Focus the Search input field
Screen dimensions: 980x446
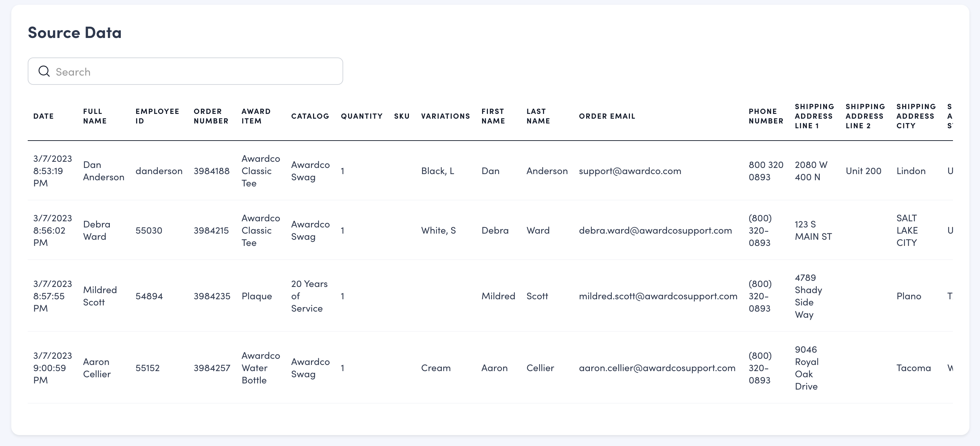point(190,71)
